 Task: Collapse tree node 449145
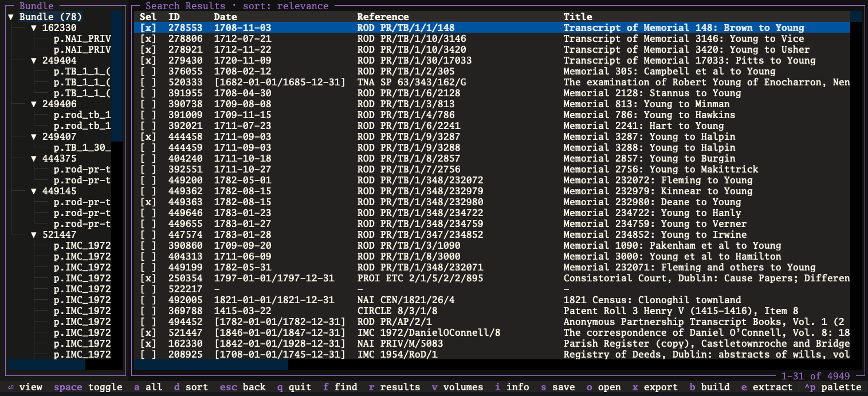click(x=34, y=191)
